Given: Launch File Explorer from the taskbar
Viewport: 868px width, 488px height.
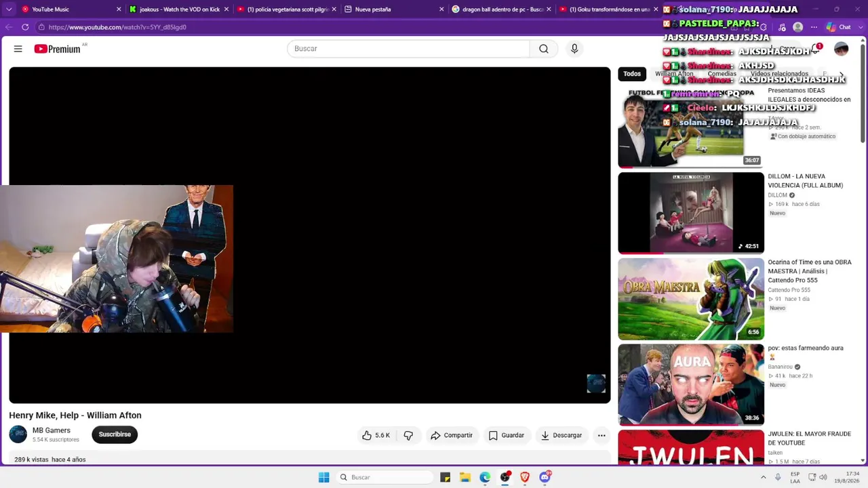Looking at the screenshot, I should [465, 477].
